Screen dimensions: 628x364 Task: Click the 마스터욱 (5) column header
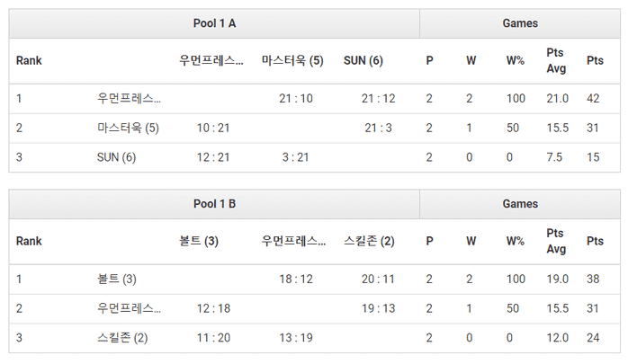pyautogui.click(x=292, y=60)
